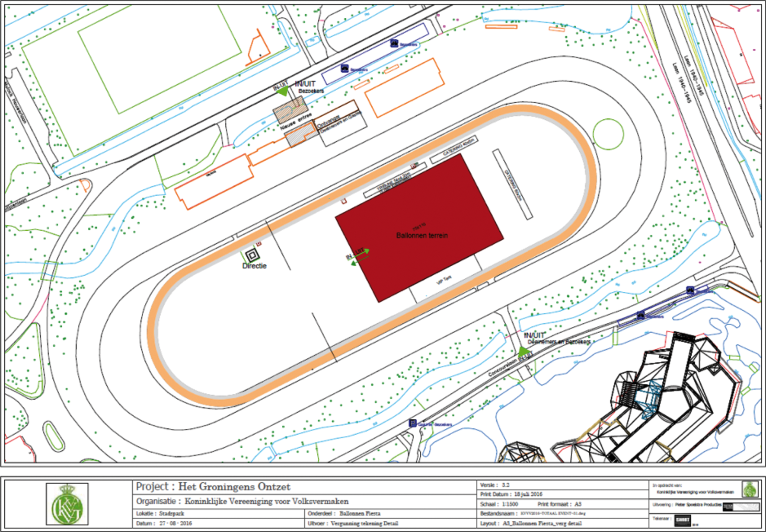Click the large green KVV crest logo
This screenshot has height=532, width=766.
click(67, 504)
